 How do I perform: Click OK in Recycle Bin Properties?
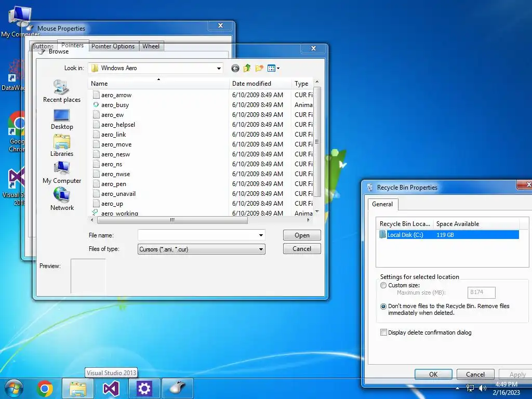[x=433, y=374]
